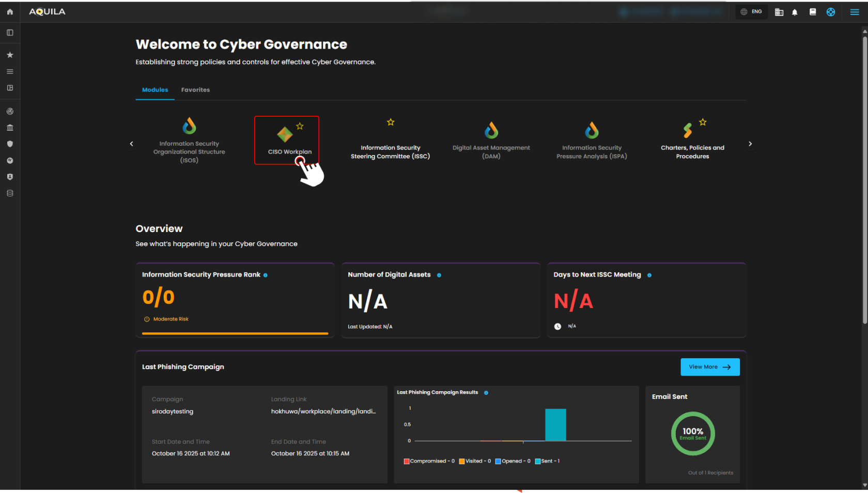Open notifications bell icon
The image size is (868, 493).
(x=795, y=12)
